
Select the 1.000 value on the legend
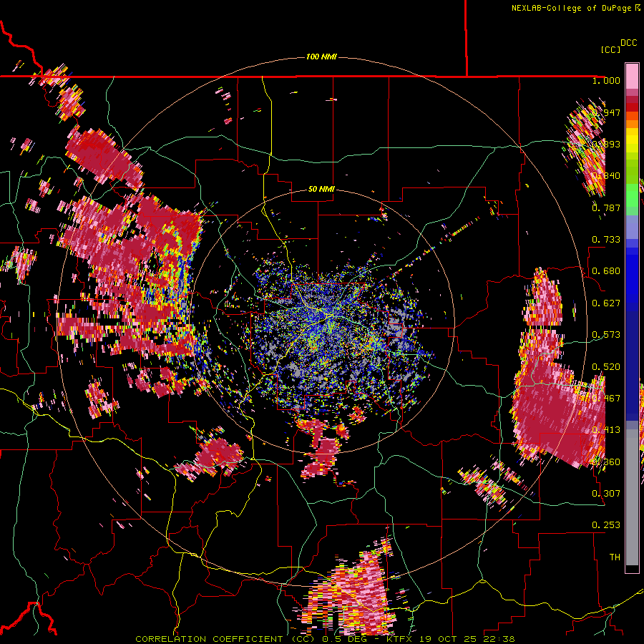(606, 80)
